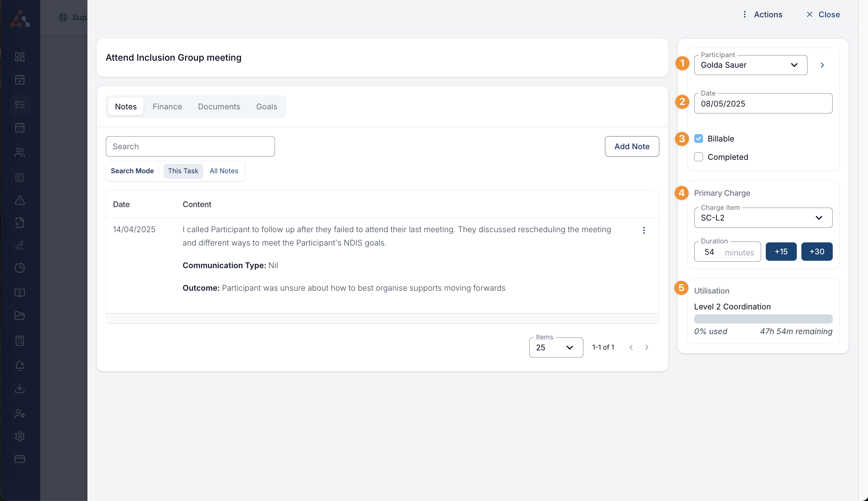
Task: Switch to the Finance tab
Action: (x=167, y=107)
